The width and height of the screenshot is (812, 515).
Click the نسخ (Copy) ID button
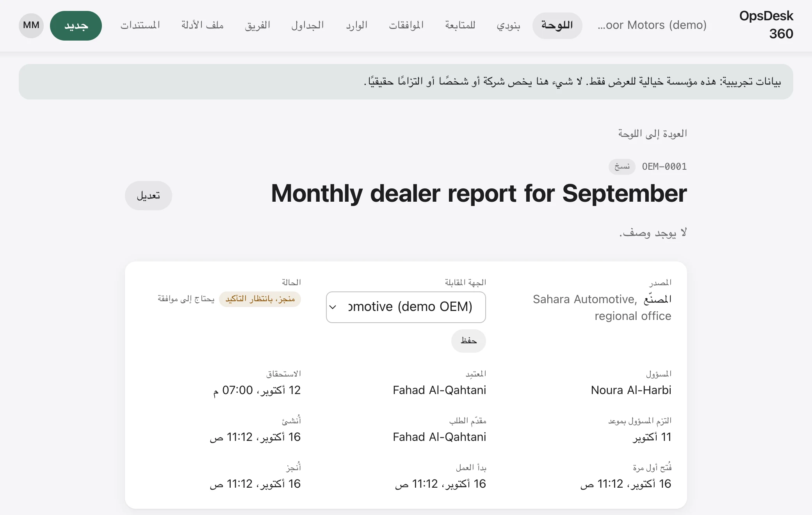622,167
